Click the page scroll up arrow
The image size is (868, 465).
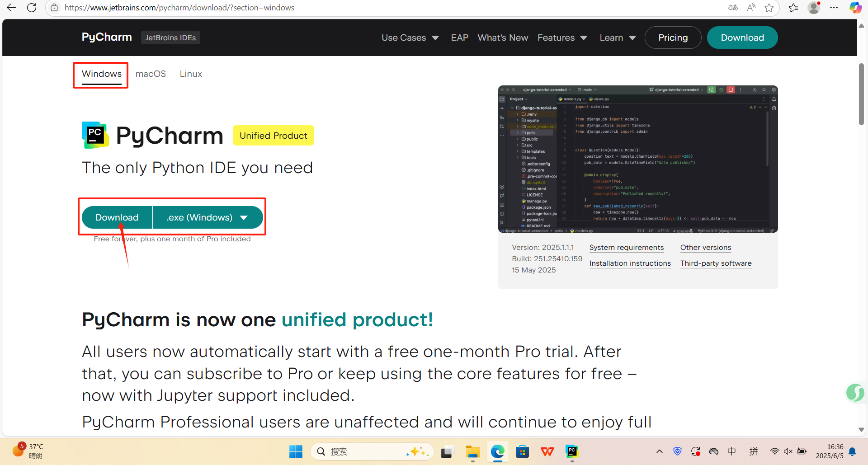(x=861, y=26)
